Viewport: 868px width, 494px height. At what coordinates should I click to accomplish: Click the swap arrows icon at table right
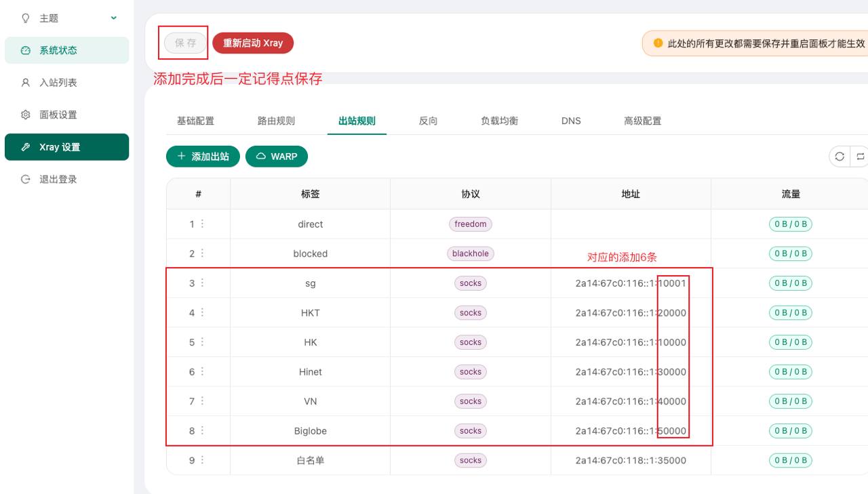click(860, 157)
